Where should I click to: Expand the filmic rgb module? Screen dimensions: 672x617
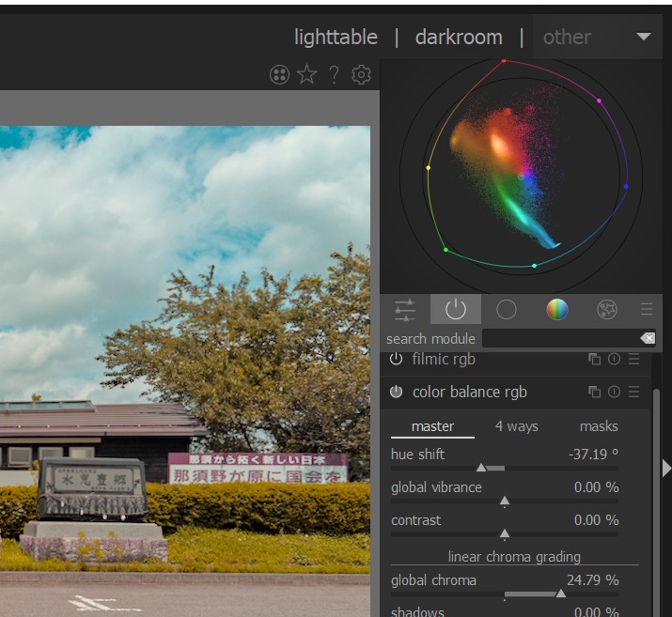[x=444, y=359]
